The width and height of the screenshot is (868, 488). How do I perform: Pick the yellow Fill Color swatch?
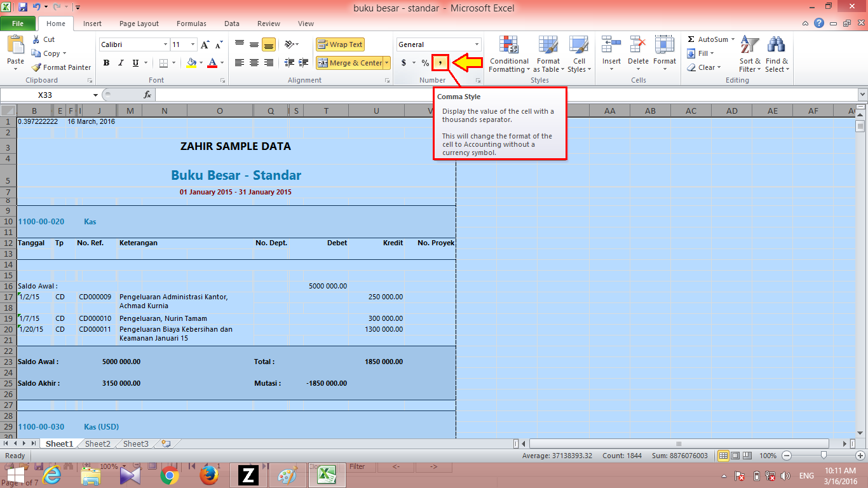192,63
